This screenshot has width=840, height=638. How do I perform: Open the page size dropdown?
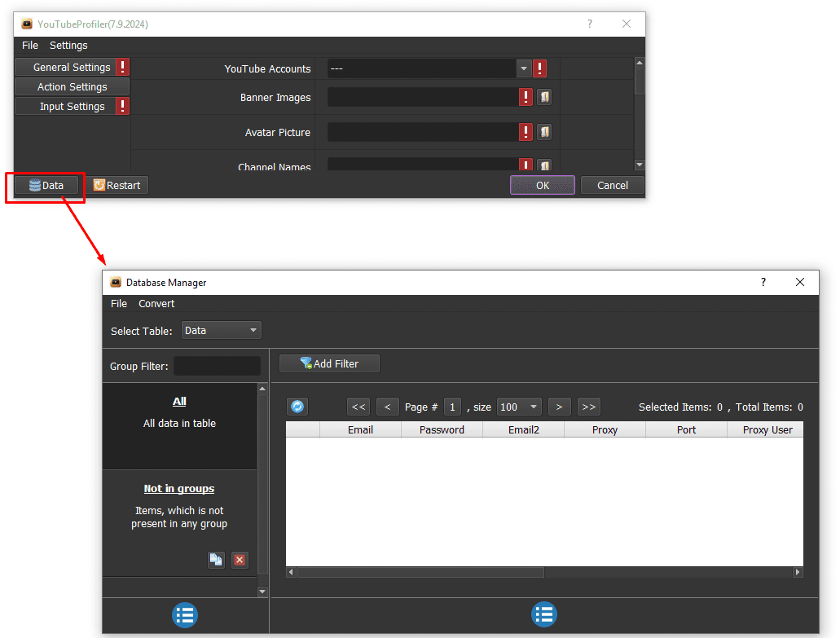point(519,407)
